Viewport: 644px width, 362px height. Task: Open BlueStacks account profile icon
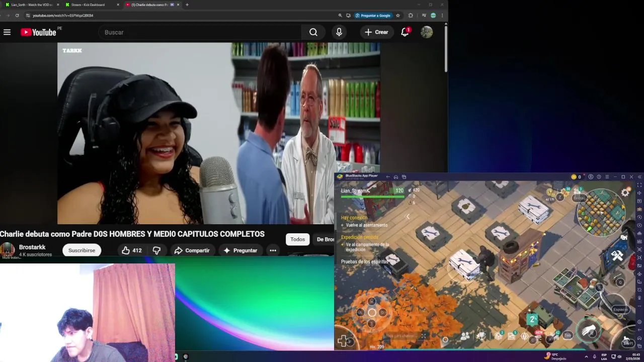coord(591,177)
